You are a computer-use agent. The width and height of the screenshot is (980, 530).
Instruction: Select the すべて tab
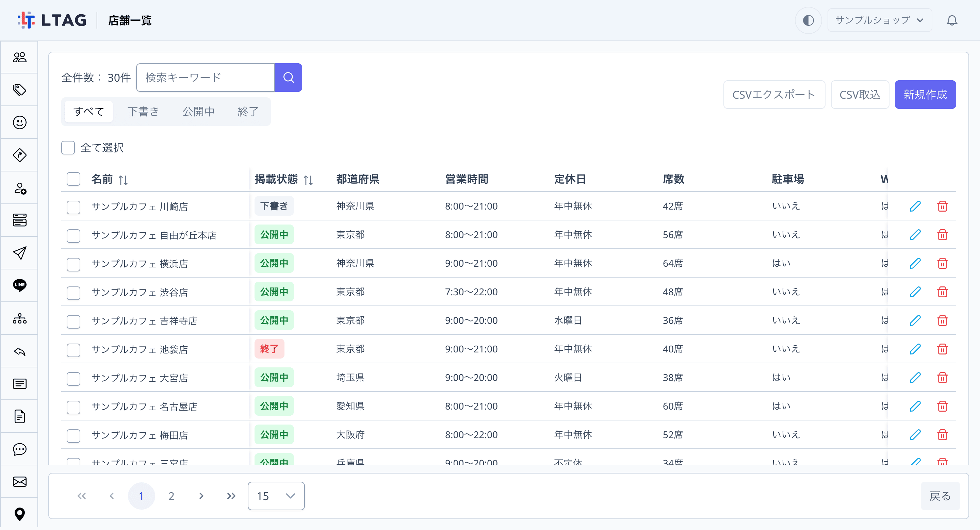point(88,111)
